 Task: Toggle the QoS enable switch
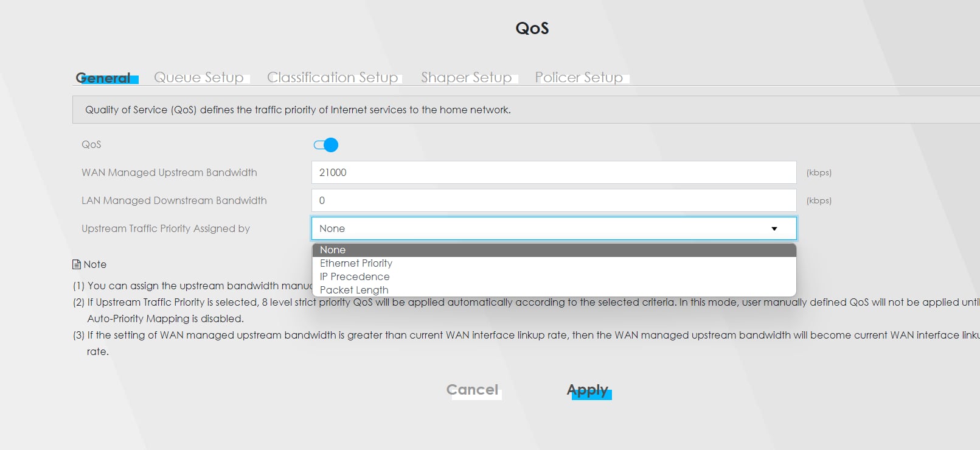326,145
